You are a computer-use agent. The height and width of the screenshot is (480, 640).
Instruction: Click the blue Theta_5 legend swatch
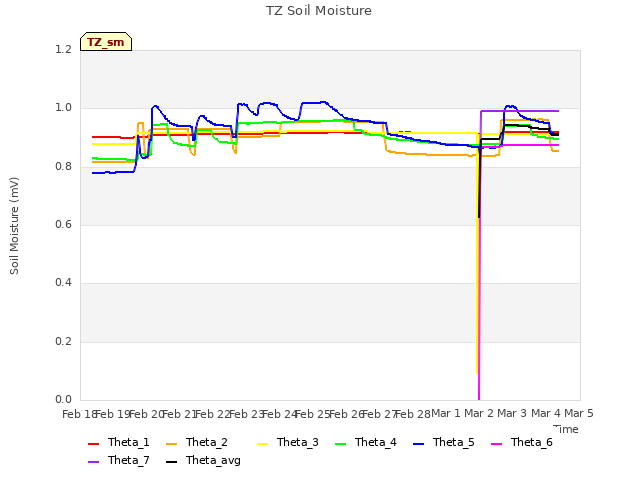[418, 444]
